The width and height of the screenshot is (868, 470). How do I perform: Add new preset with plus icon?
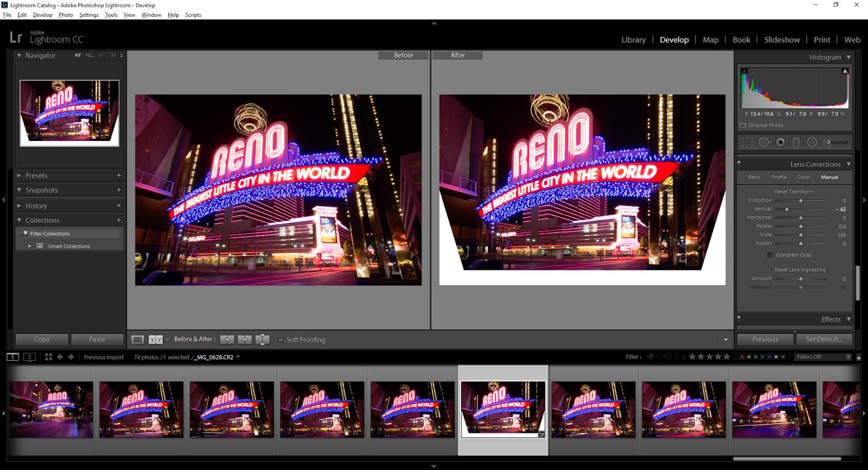119,175
